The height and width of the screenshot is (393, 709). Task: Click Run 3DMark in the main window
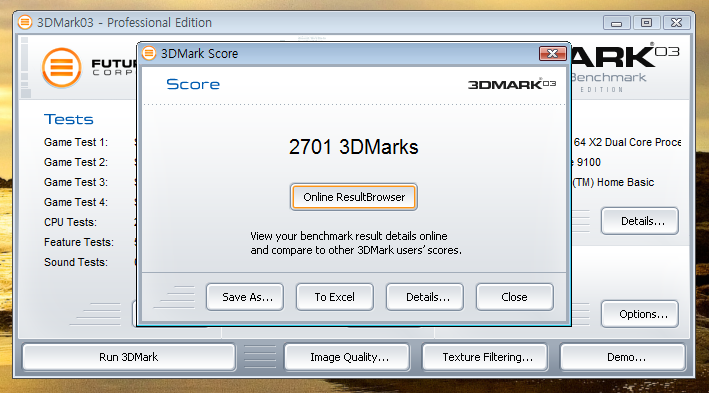click(129, 357)
